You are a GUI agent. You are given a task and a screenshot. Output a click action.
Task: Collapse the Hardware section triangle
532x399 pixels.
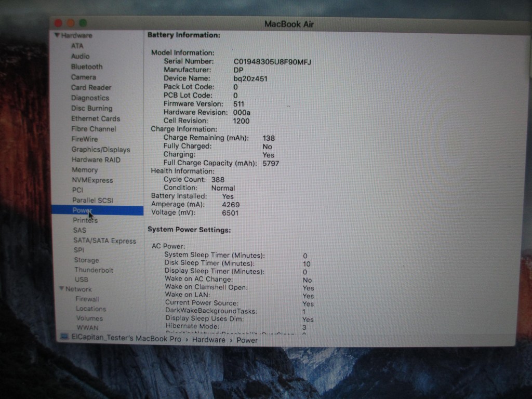(x=57, y=35)
